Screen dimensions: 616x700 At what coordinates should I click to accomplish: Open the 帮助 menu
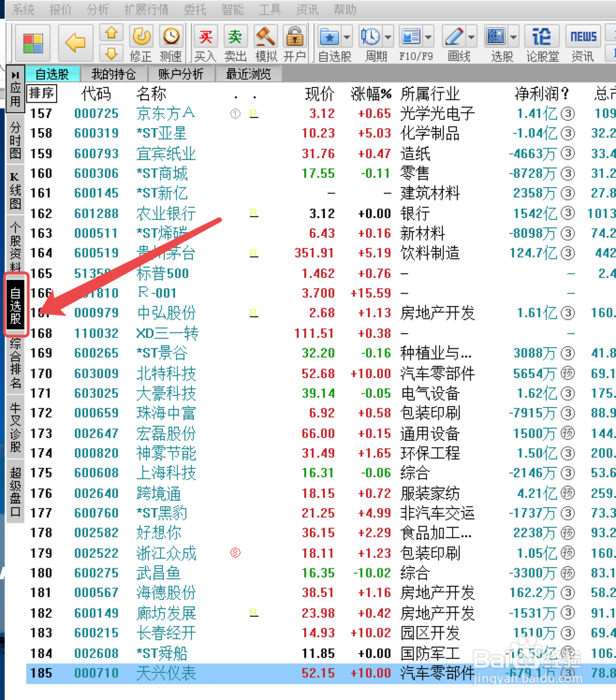click(x=345, y=9)
